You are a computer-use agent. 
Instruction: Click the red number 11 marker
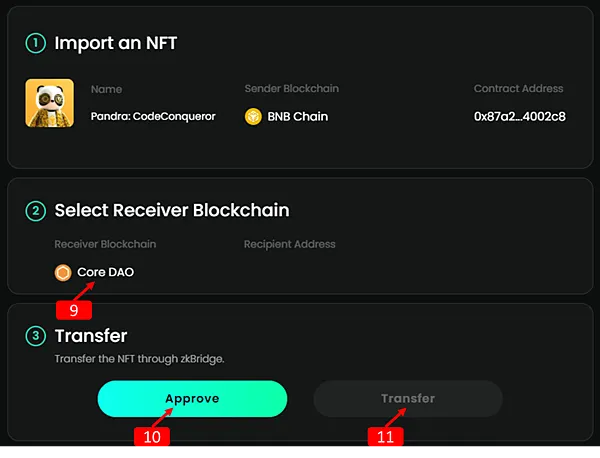point(387,436)
